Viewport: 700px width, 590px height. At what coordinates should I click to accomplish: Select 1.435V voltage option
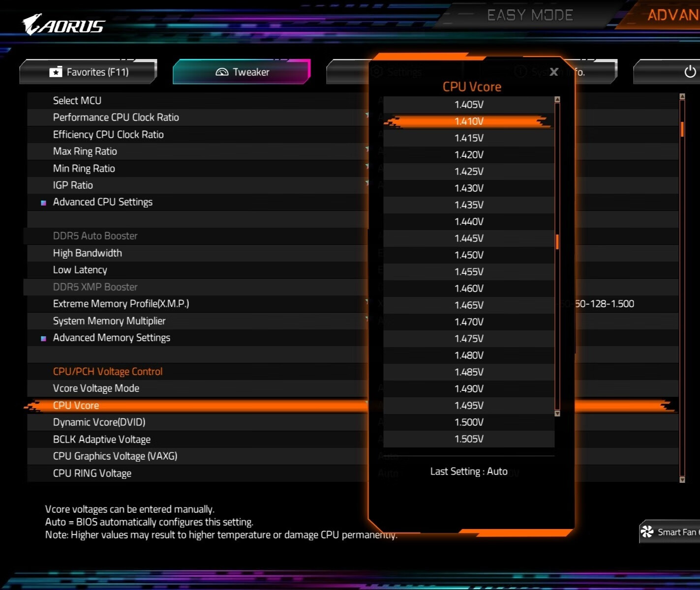coord(469,205)
